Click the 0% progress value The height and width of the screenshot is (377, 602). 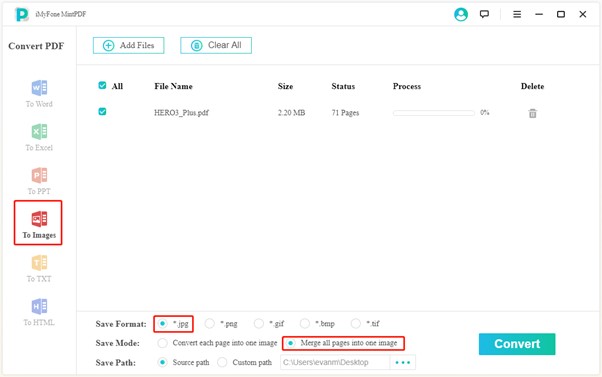485,112
